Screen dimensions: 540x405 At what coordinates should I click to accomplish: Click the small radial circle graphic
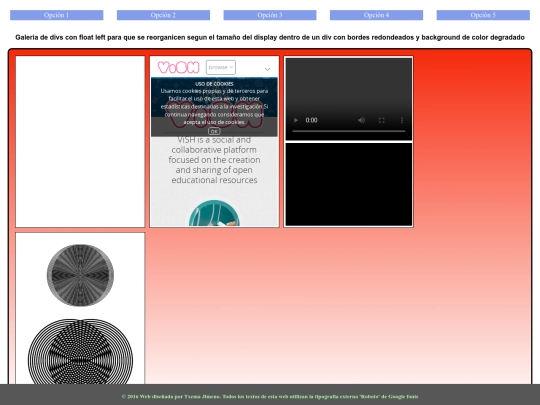(80, 275)
